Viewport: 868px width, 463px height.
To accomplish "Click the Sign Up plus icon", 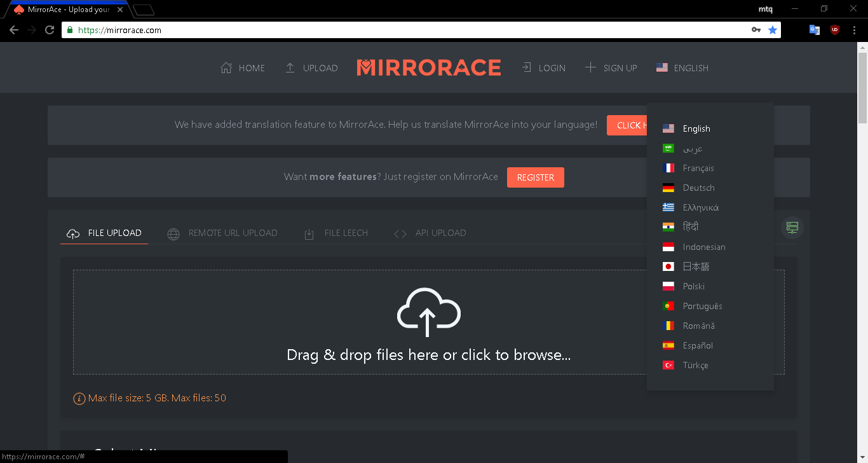I will pyautogui.click(x=590, y=67).
